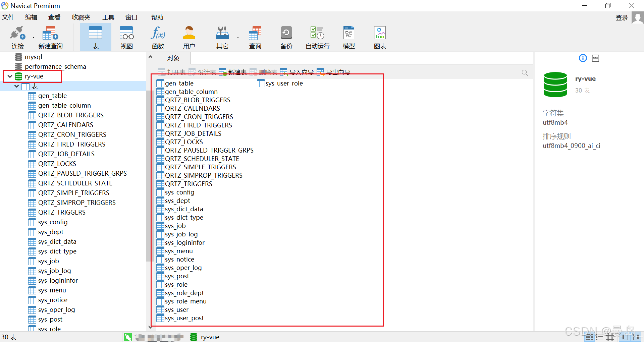Image resolution: width=644 pixels, height=342 pixels.
Task: Open the 备份 (Backup) tool
Action: [x=286, y=37]
